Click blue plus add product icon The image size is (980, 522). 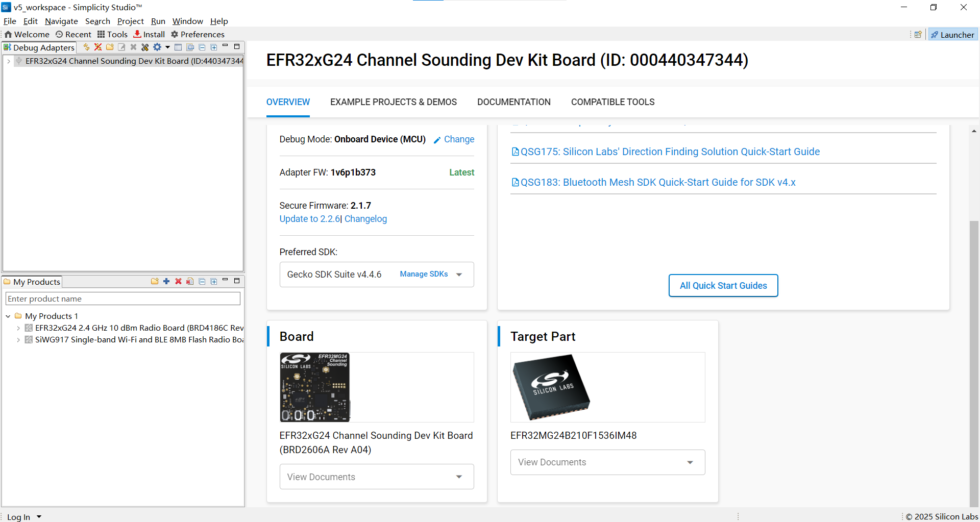(166, 281)
